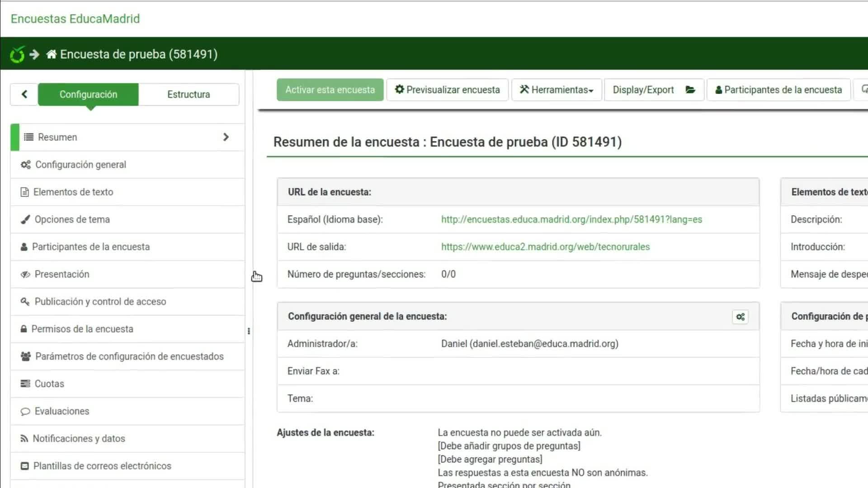Image resolution: width=868 pixels, height=488 pixels.
Task: Open Permisos de la encuesta lock item
Action: [x=82, y=329]
